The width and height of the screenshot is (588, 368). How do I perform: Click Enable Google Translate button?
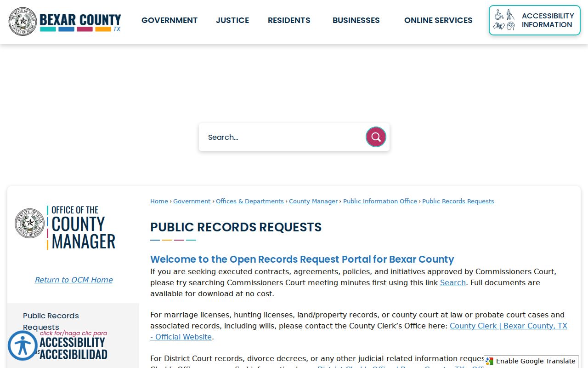tap(531, 362)
